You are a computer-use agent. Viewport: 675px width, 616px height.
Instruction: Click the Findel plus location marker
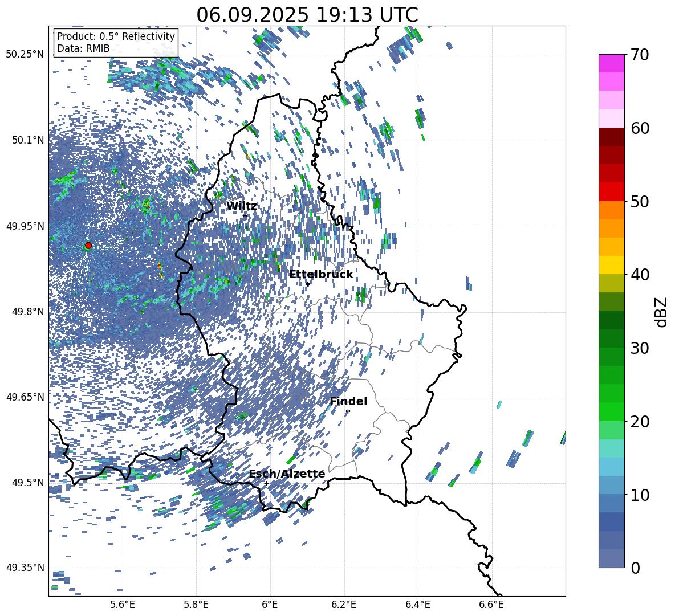coord(348,411)
